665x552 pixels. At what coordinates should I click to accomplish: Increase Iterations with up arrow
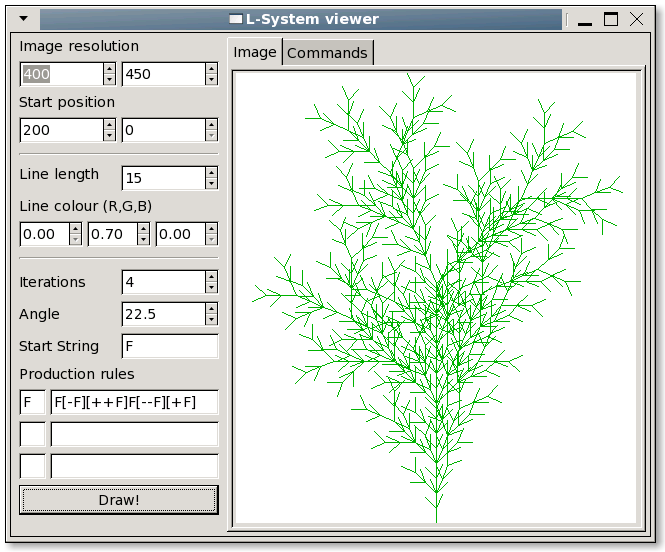point(211,276)
